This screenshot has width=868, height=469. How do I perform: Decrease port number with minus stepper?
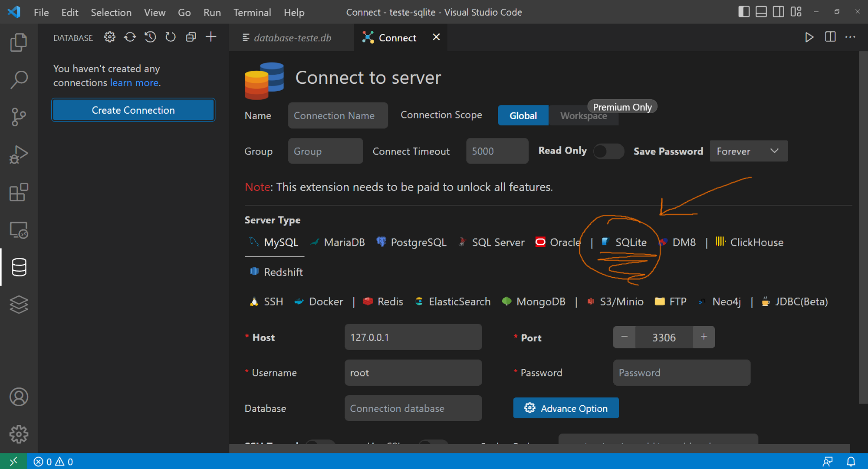[x=624, y=337]
